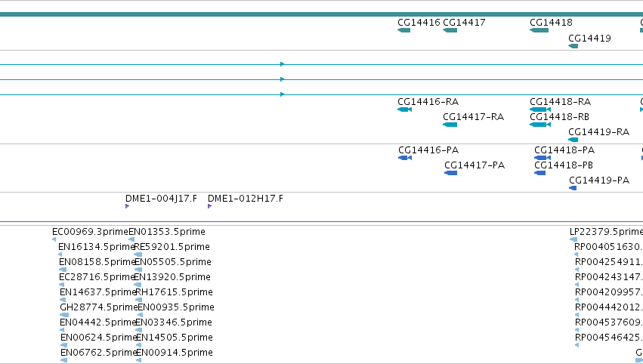Image resolution: width=643 pixels, height=364 pixels.
Task: Open the CG14419-PA protein glyph
Action: click(x=573, y=188)
